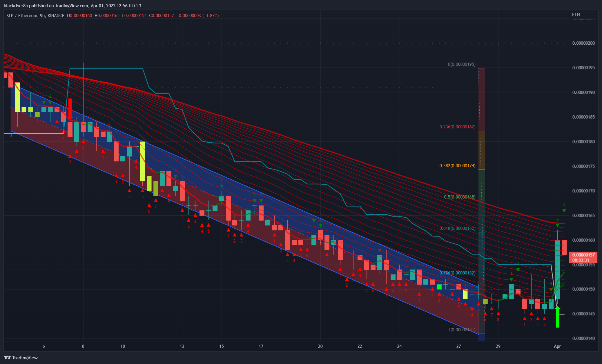Screen dimensions: 602x364
Task: Click the Fibonacci label 1(0.00000141)
Action: (x=462, y=330)
